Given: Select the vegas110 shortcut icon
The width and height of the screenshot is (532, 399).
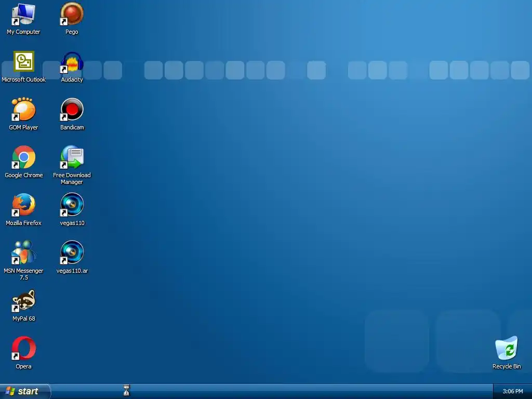Looking at the screenshot, I should tap(72, 205).
